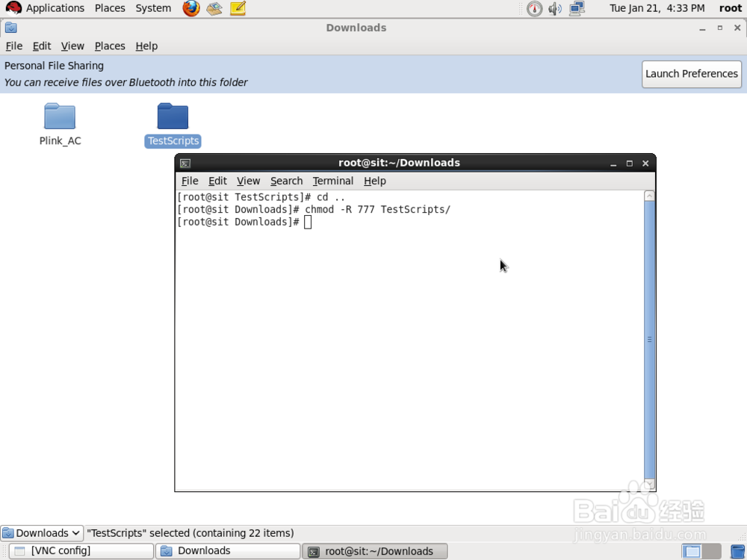Switch to VNC config taskbar button
747x560 pixels.
click(x=81, y=551)
